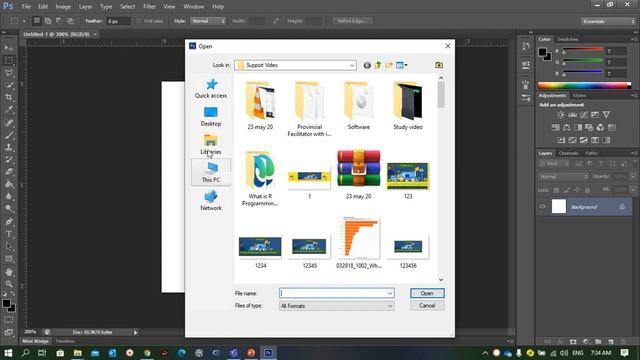Viewport: 640px width, 360px height.
Task: Click the Open button in dialog
Action: coord(427,293)
